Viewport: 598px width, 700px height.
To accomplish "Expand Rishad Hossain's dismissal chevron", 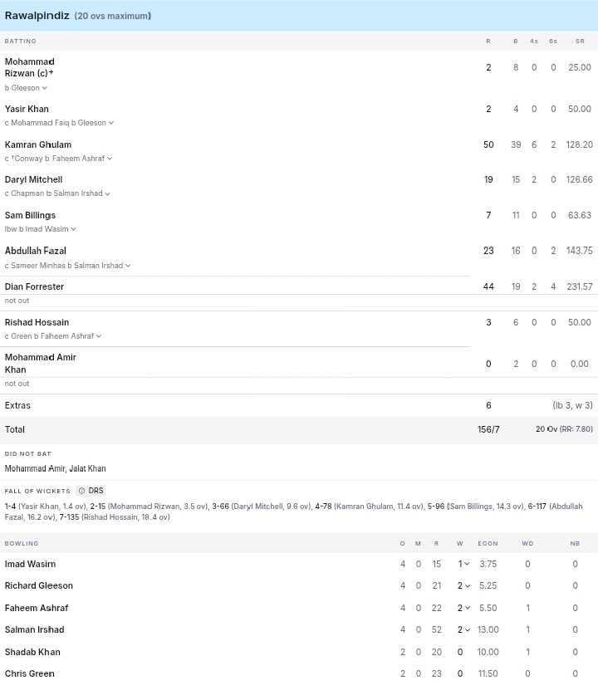I will point(99,336).
